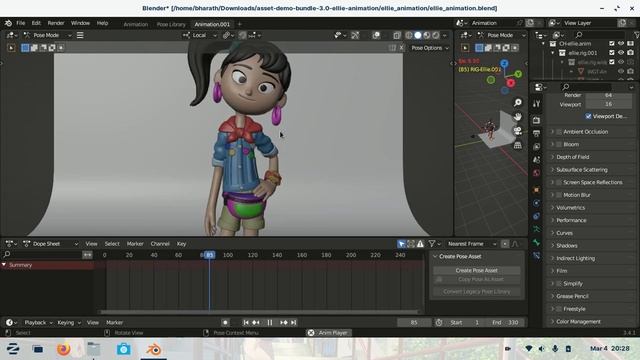Open the Local transform orientation dropdown
The image size is (640, 360).
200,36
